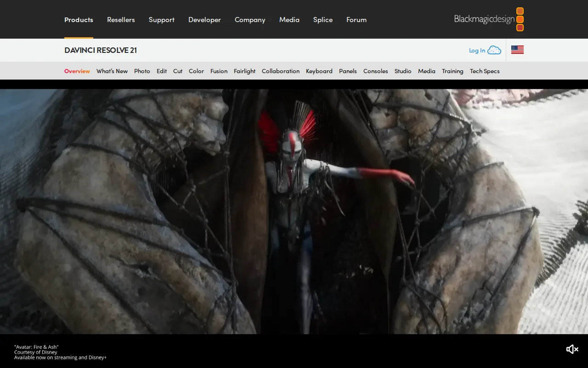Viewport: 588px width, 368px height.
Task: Click the Log In link
Action: 477,51
